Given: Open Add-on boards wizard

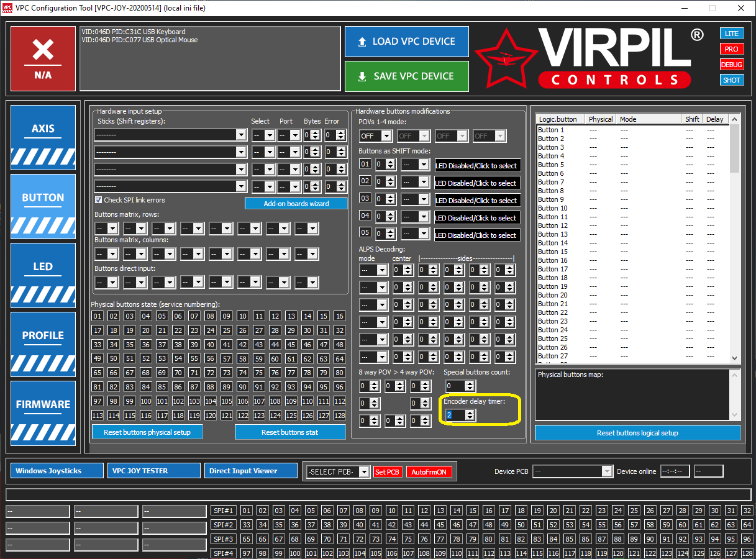Looking at the screenshot, I should (x=296, y=204).
